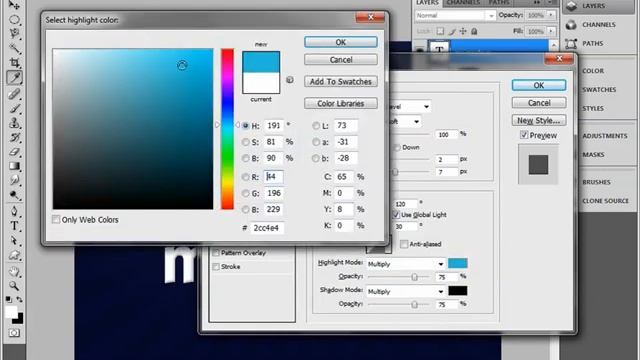Swap foreground and background colors icon
640x360 pixels.
pos(19,299)
